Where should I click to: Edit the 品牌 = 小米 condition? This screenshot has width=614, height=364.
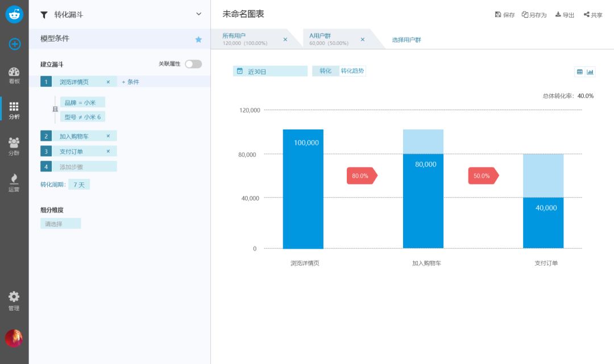pyautogui.click(x=82, y=102)
